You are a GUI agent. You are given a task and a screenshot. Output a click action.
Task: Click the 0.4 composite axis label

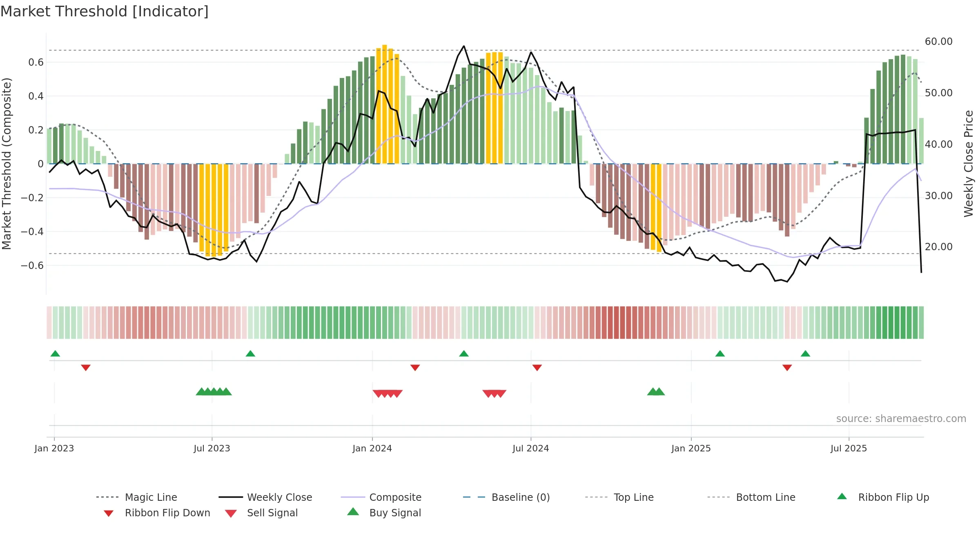36,96
